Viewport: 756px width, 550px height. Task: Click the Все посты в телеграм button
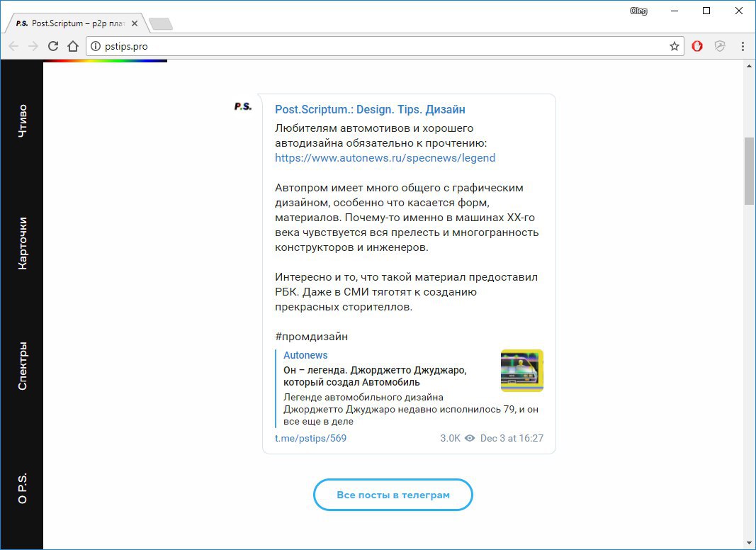pos(393,495)
